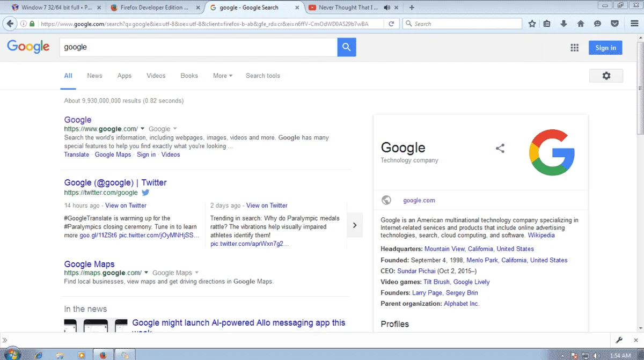The height and width of the screenshot is (360, 644).
Task: Switch to Firefox Developer Edition tab
Action: [155, 8]
